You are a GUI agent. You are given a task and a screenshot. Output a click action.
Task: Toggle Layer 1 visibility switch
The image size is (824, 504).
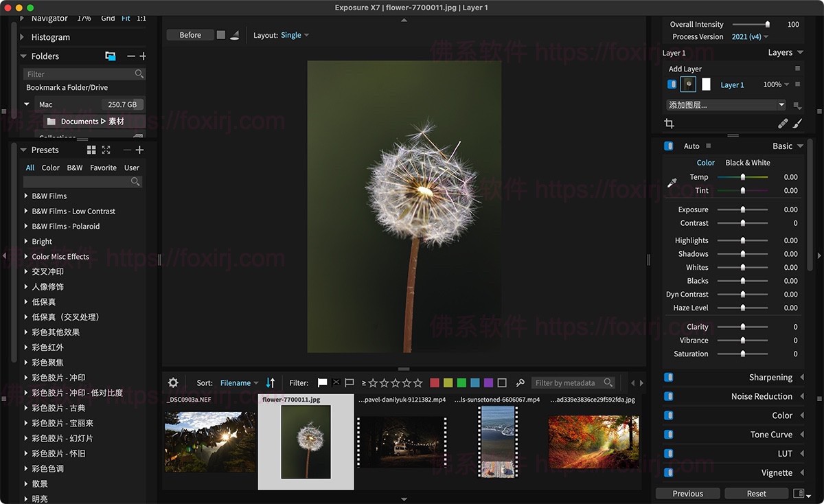(671, 84)
